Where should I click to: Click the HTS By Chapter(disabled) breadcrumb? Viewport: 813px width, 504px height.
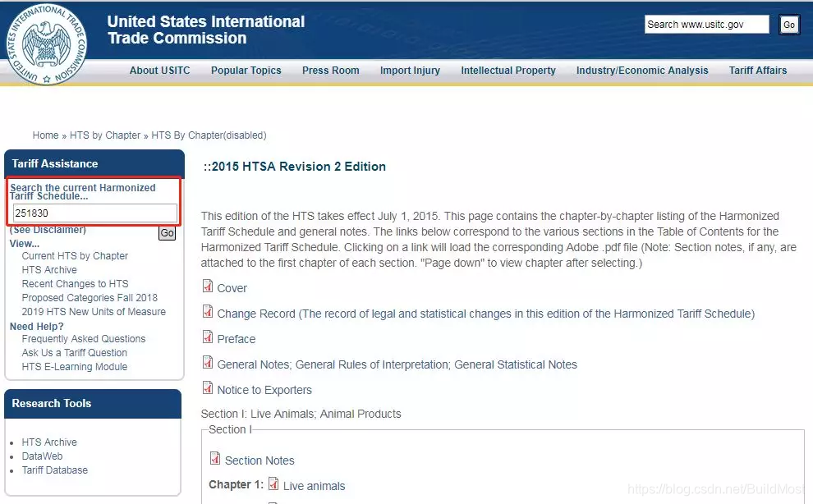pyautogui.click(x=209, y=135)
